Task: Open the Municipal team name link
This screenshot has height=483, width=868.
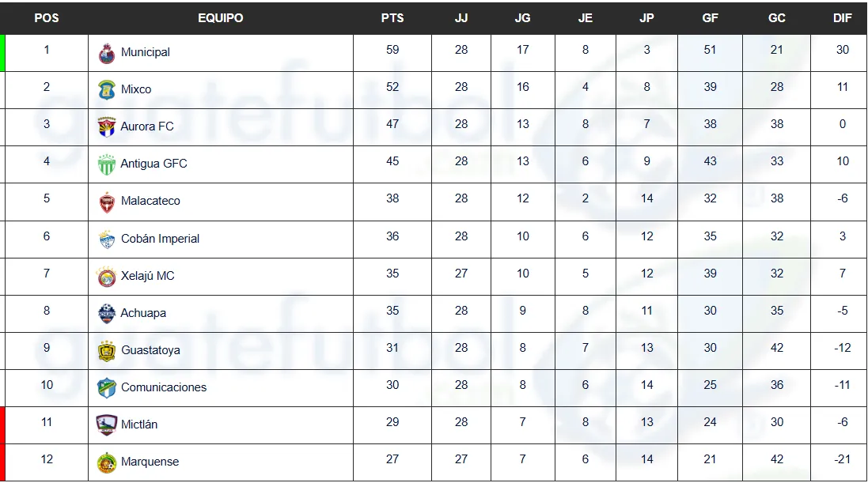Action: (146, 52)
